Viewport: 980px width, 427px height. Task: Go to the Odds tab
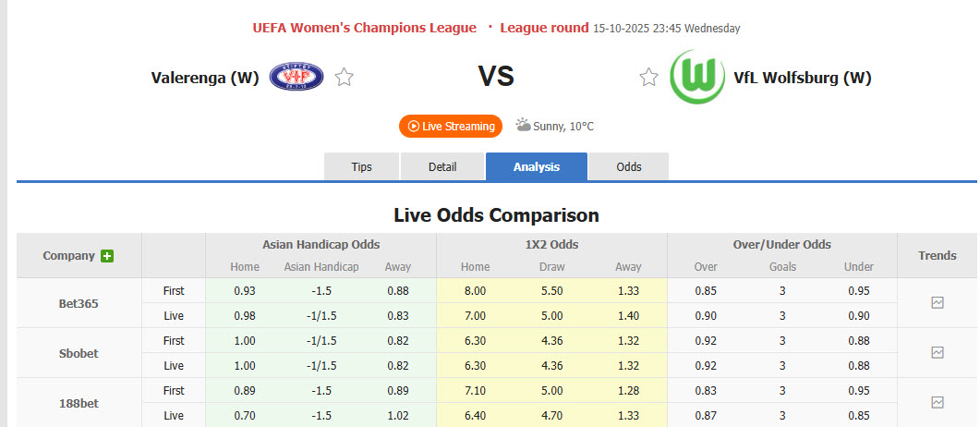pyautogui.click(x=629, y=167)
